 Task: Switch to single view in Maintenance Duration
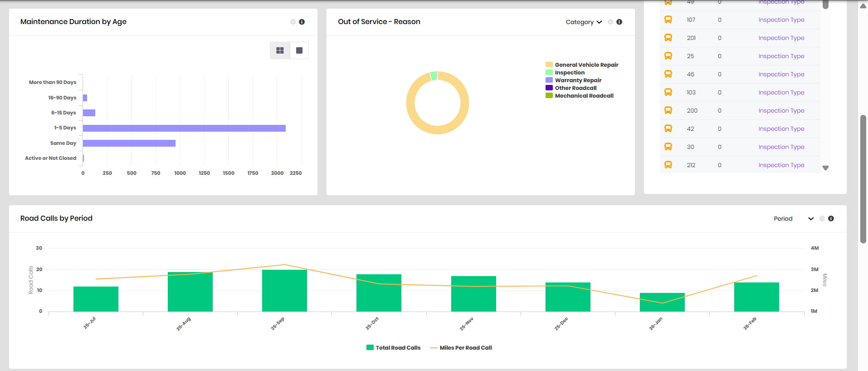click(299, 50)
